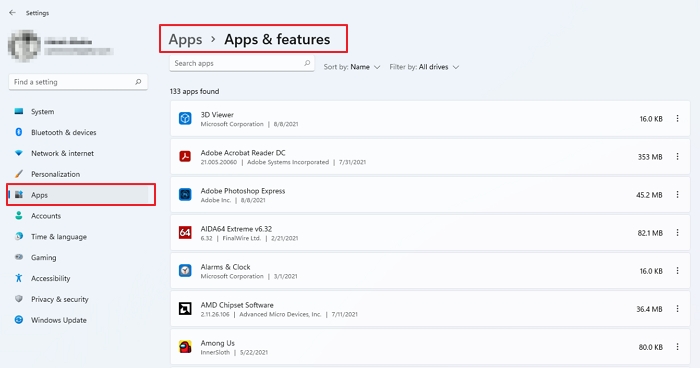Open the user profile picture
Image resolution: width=700 pixels, height=368 pixels.
[24, 46]
